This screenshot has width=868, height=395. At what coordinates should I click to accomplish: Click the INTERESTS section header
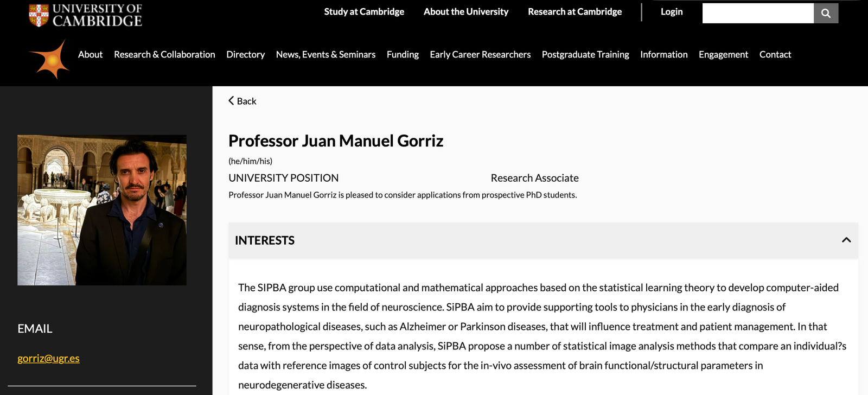[x=543, y=240]
